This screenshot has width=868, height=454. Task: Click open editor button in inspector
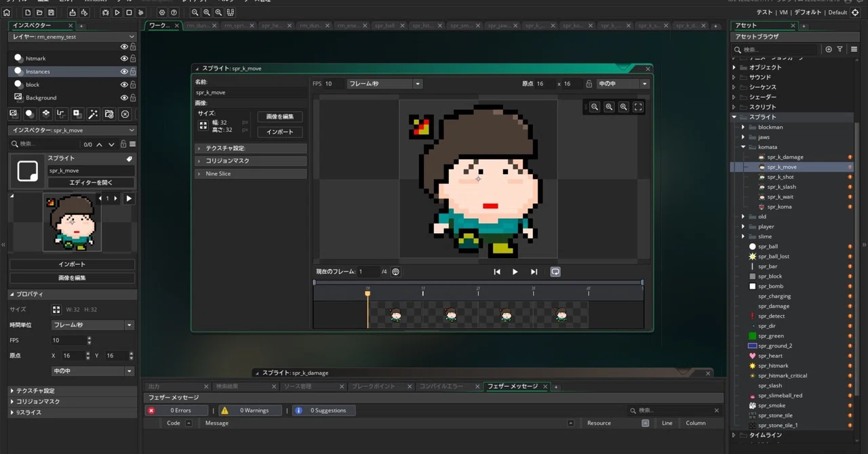91,183
